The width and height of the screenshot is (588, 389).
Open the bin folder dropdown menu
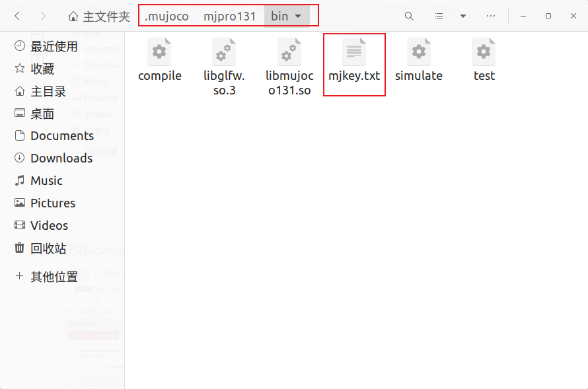point(287,17)
